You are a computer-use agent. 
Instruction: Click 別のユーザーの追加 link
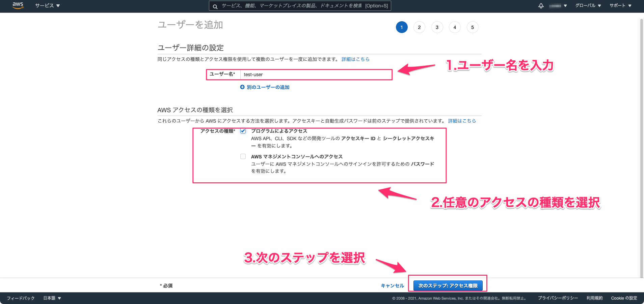(268, 87)
